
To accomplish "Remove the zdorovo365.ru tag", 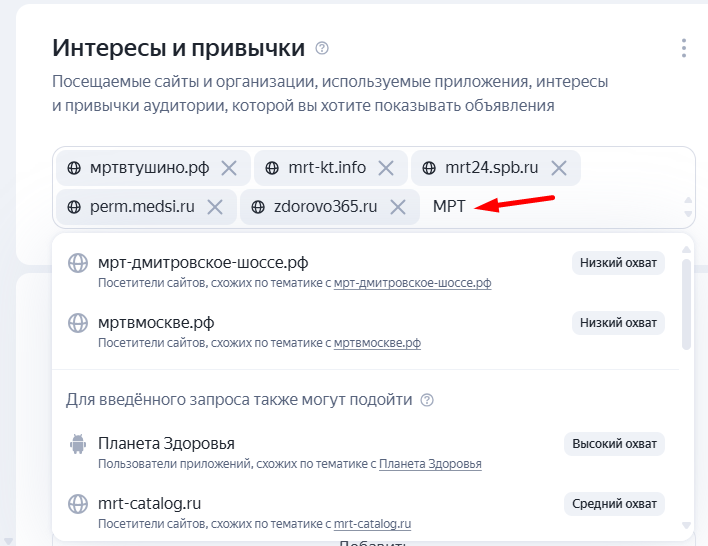I will pyautogui.click(x=397, y=207).
